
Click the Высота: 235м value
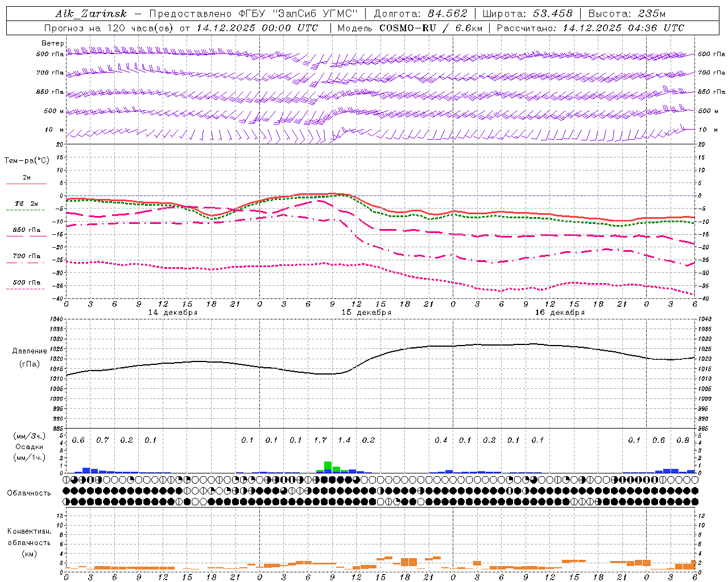[x=627, y=14]
